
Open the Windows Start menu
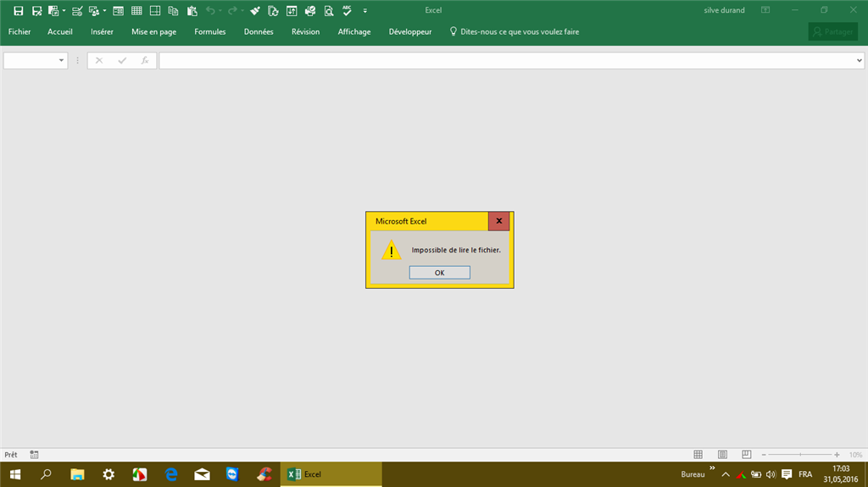(x=15, y=474)
